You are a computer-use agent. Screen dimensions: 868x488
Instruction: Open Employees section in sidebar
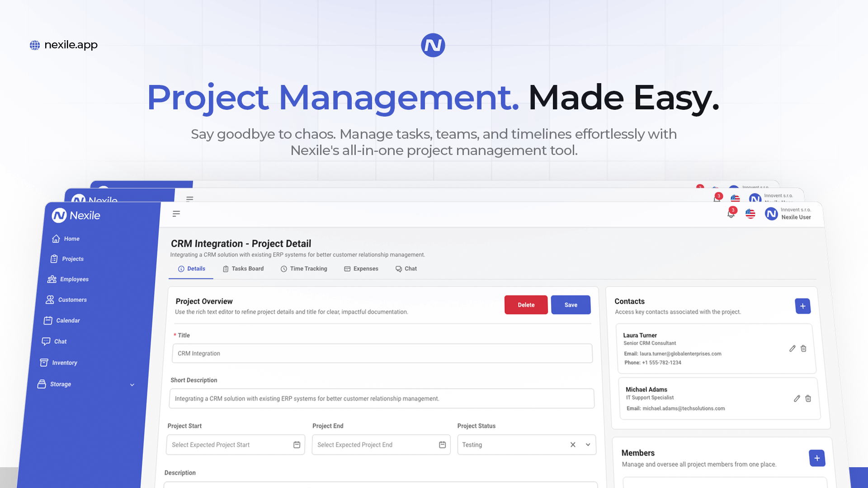[68, 279]
